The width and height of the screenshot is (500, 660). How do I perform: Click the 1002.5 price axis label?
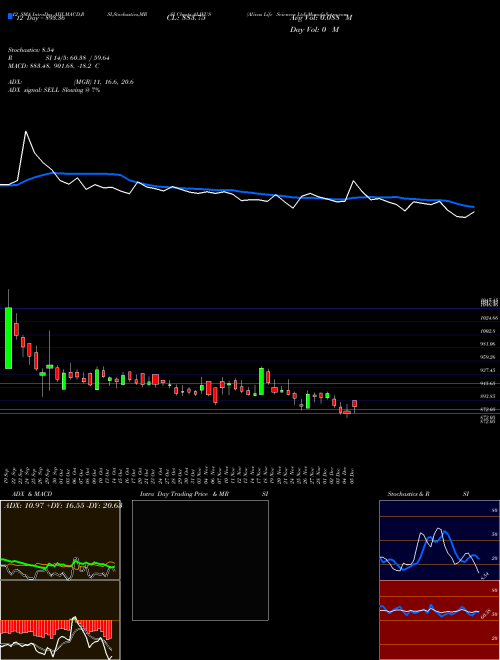490,331
